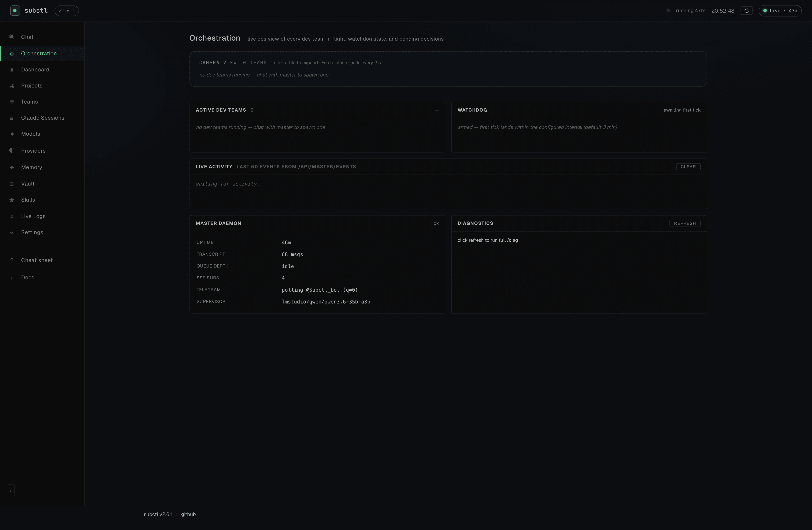Click the subctl logo icon
This screenshot has width=812, height=530.
coord(15,11)
